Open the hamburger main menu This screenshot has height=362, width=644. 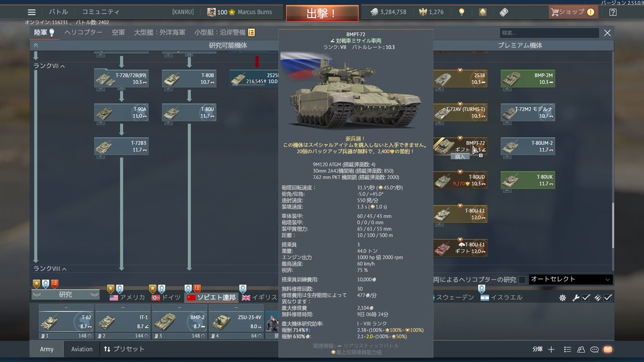(32, 12)
